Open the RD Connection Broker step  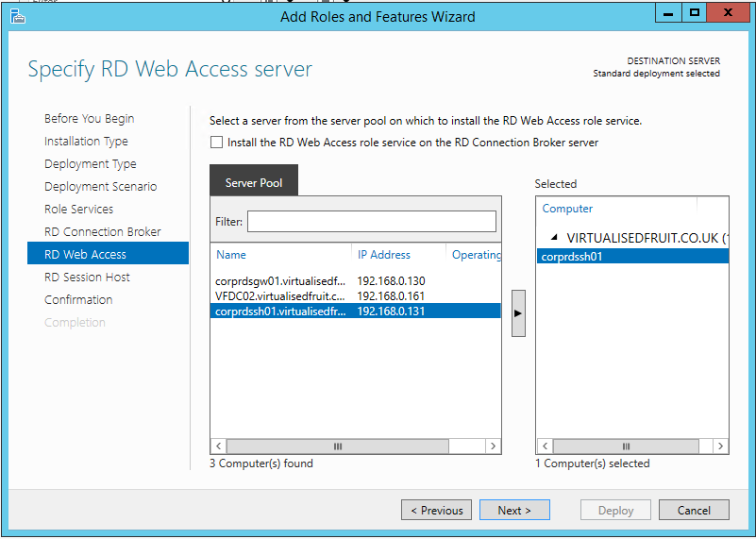[x=102, y=232]
